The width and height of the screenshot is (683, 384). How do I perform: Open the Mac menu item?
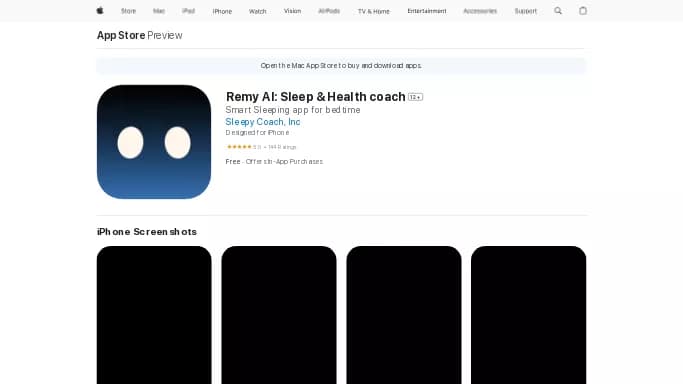[x=159, y=11]
